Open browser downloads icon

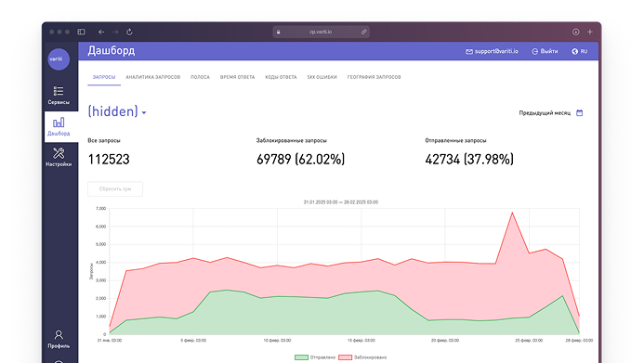pyautogui.click(x=576, y=32)
